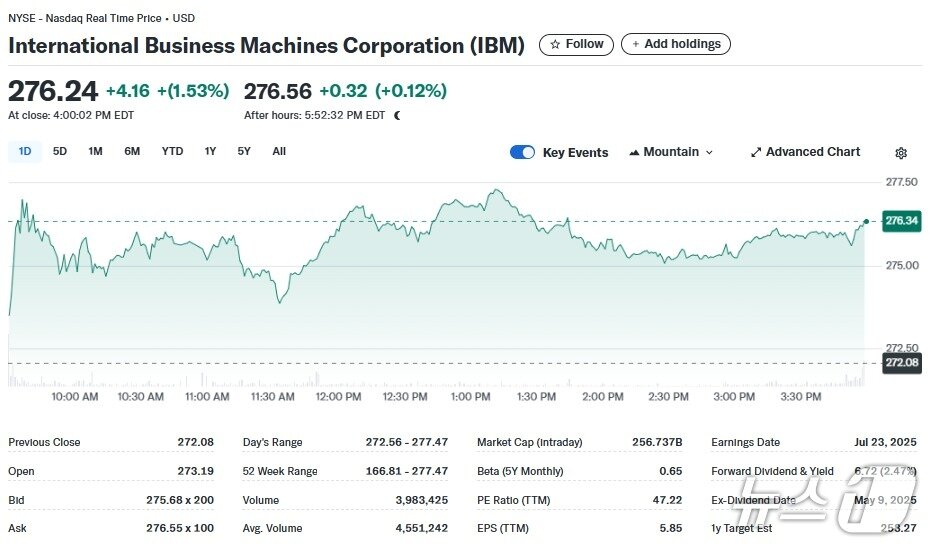Click 52 Week Range value 166.81 - 277.47

[406, 471]
